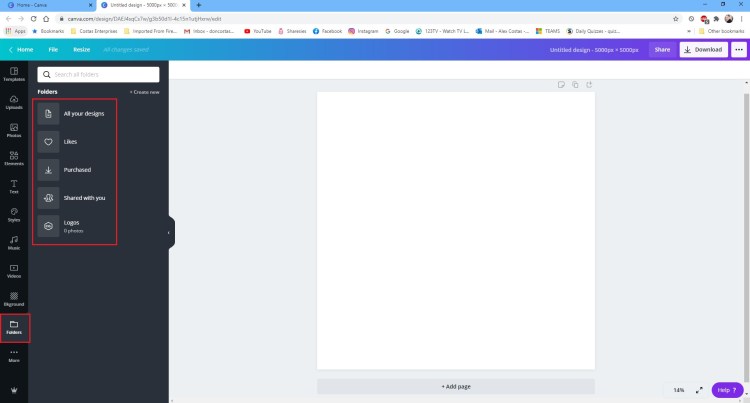
Task: Click the Videos sidebar icon
Action: [14, 270]
